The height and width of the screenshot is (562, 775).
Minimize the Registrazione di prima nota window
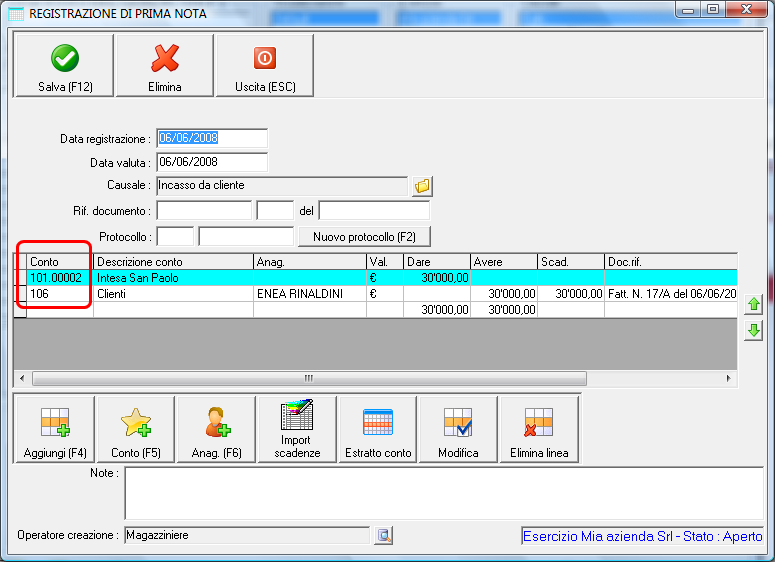click(688, 9)
